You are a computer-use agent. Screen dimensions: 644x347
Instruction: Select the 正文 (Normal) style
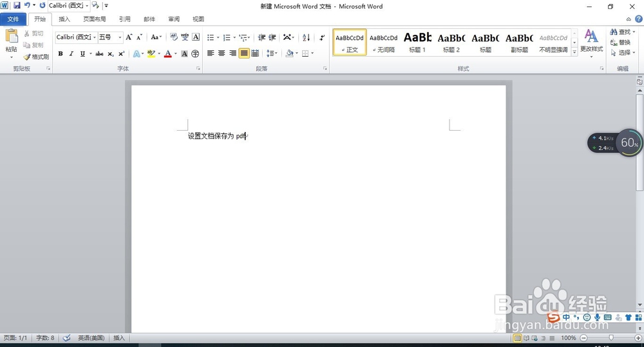350,42
